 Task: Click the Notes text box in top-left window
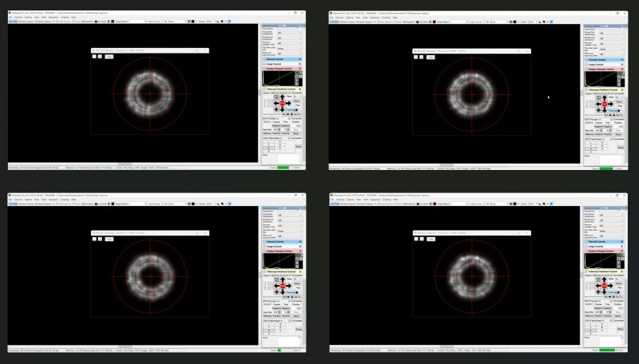(288, 158)
